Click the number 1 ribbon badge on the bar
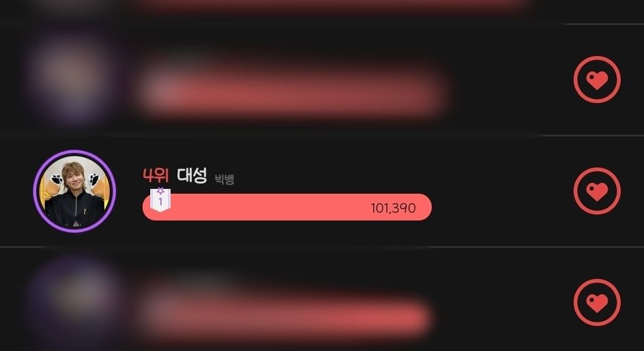Screen dimensions: 644x351 160,200
